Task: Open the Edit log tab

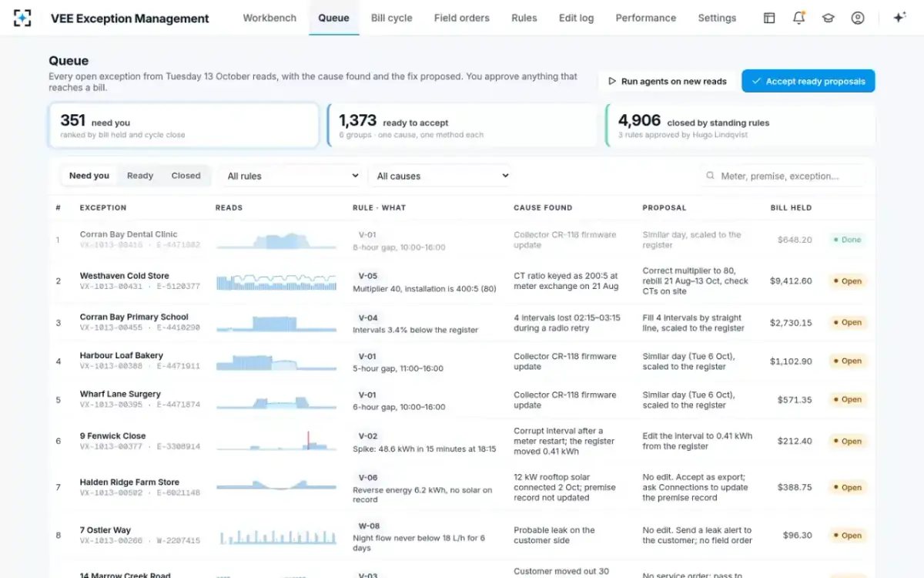Action: point(576,18)
